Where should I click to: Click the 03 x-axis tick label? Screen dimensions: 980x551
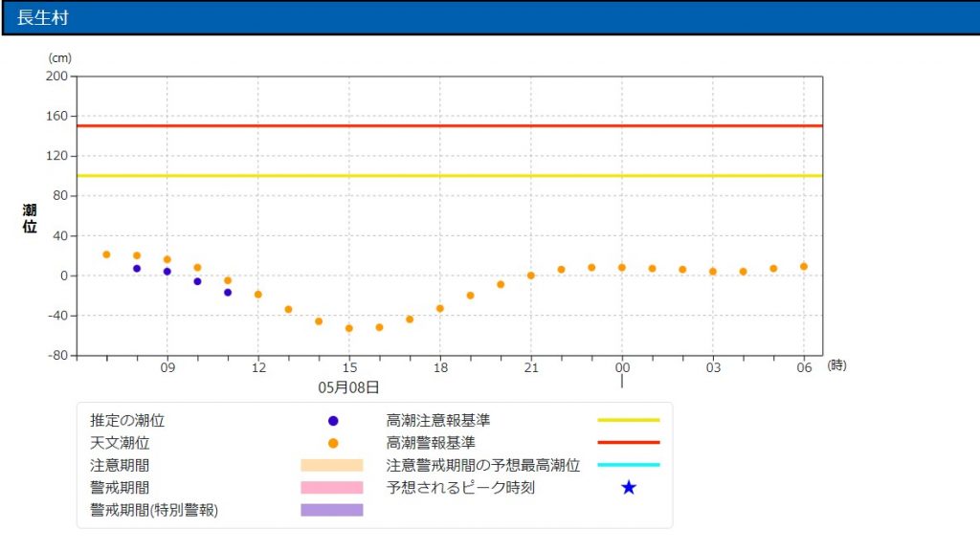[x=713, y=368]
